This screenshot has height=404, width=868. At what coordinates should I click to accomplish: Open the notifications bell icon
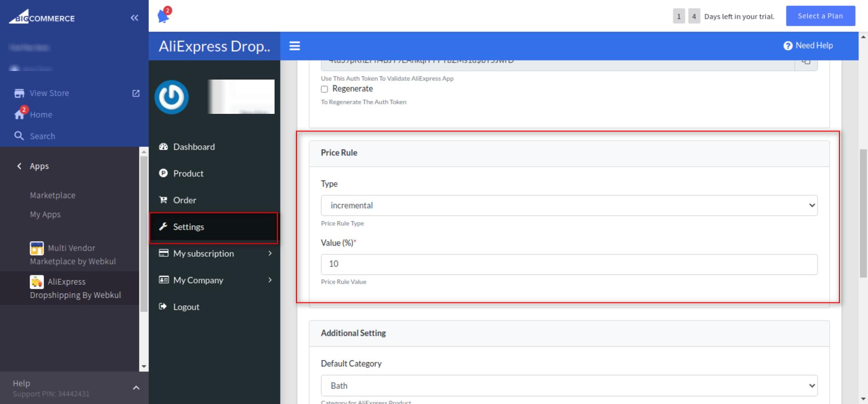tap(164, 15)
